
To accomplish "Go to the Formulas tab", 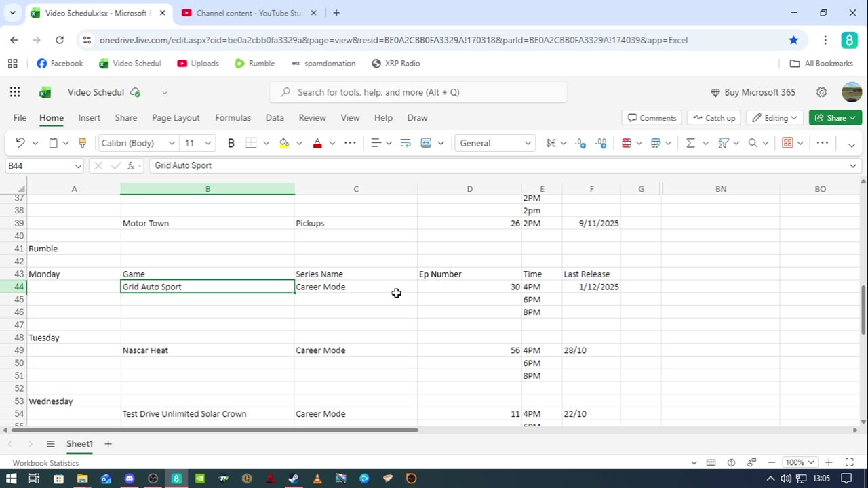I will click(233, 118).
